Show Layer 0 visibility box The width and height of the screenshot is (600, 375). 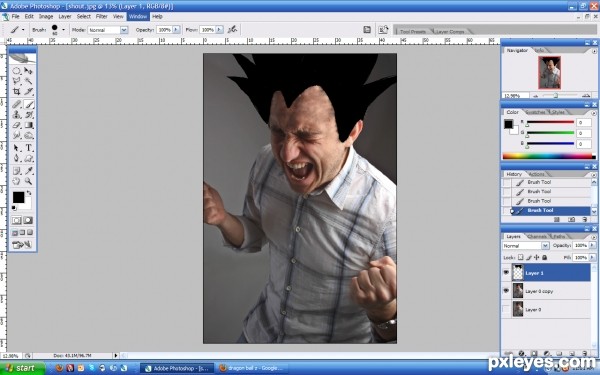pos(506,309)
